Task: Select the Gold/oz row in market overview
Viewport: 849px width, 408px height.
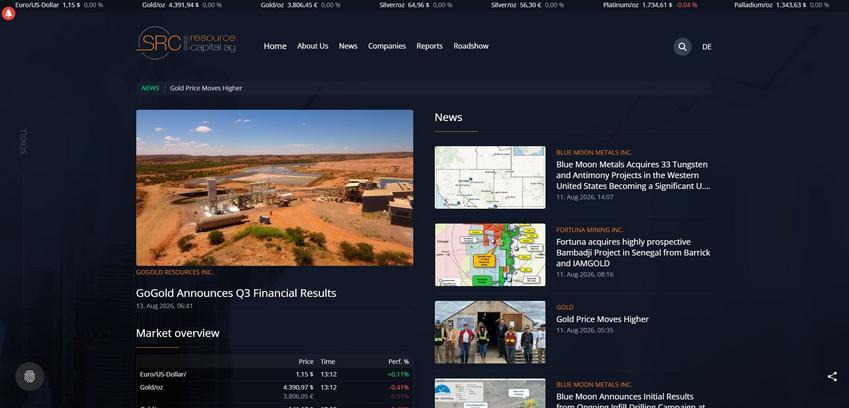Action: pos(275,392)
